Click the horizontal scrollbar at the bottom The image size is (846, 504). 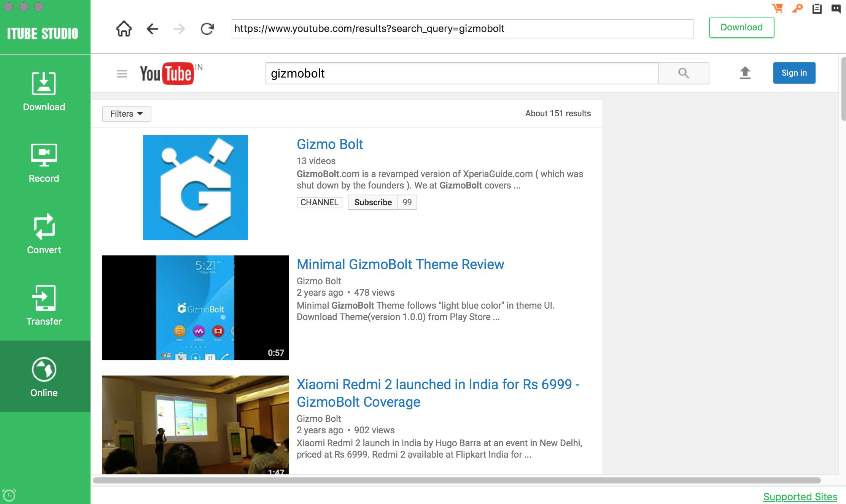click(456, 480)
